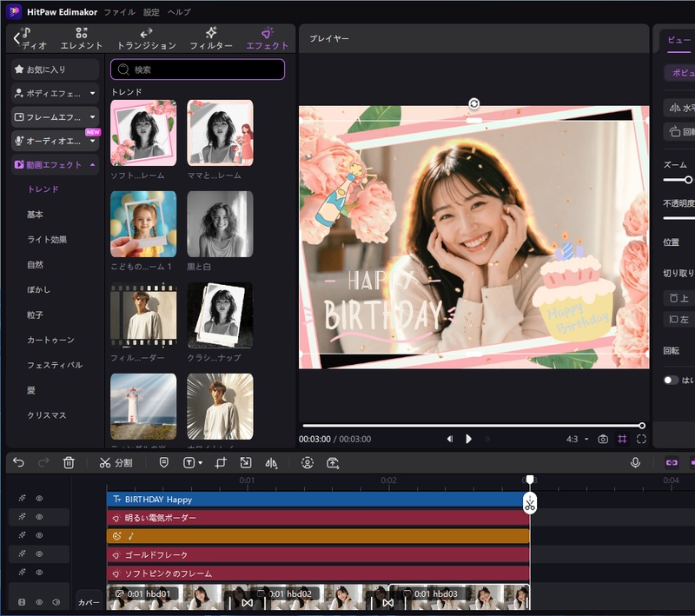
Task: Adjust the player progress slider handle
Action: pos(642,426)
